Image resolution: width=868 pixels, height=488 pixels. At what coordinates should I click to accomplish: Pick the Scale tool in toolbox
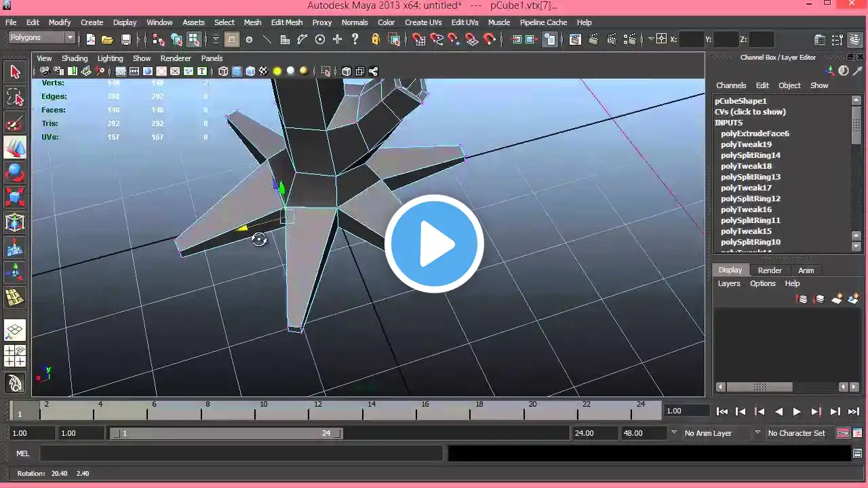tap(15, 197)
